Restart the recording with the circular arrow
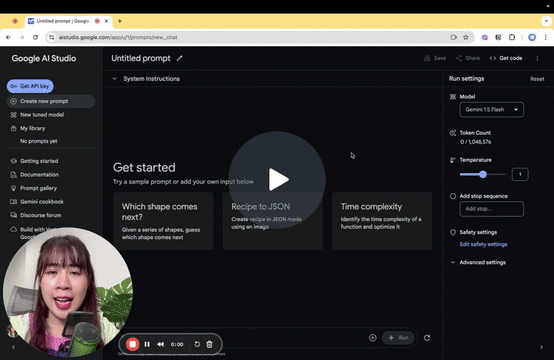 (197, 344)
